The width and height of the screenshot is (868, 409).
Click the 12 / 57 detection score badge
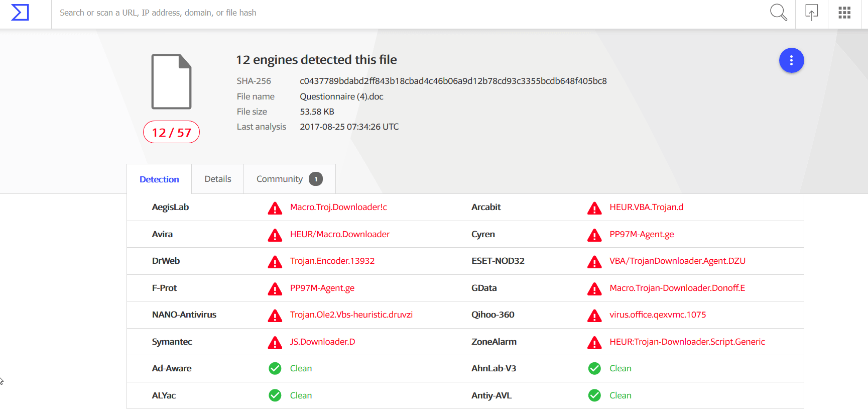[171, 132]
